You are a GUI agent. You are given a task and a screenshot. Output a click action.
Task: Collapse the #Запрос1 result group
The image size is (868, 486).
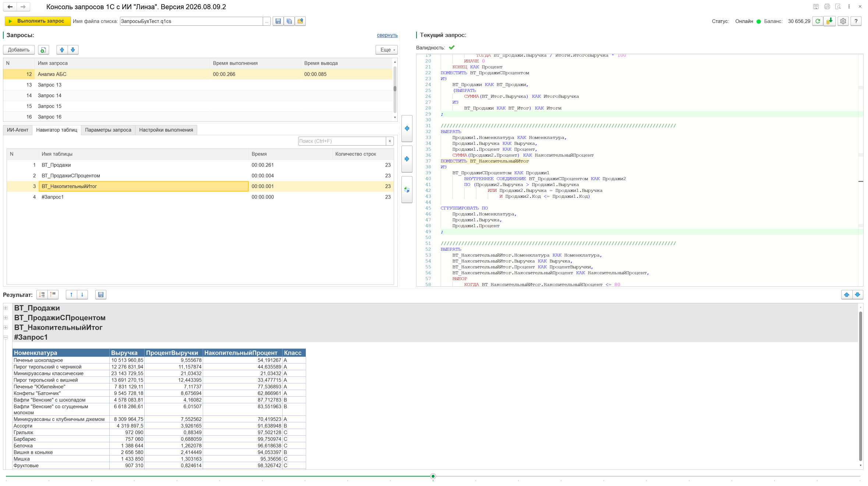click(6, 337)
